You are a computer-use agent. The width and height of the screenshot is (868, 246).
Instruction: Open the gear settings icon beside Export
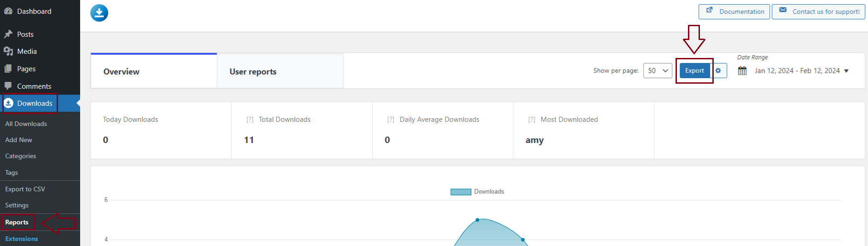pos(718,70)
